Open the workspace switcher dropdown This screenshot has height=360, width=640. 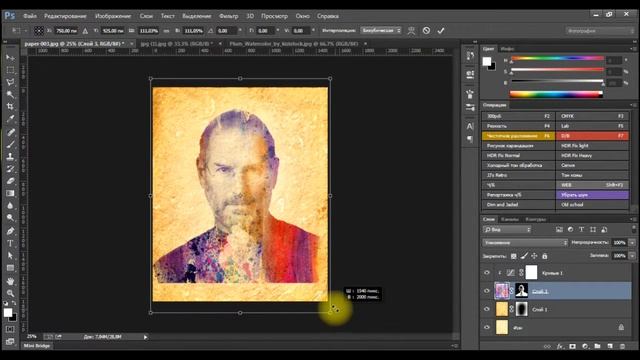tap(600, 31)
